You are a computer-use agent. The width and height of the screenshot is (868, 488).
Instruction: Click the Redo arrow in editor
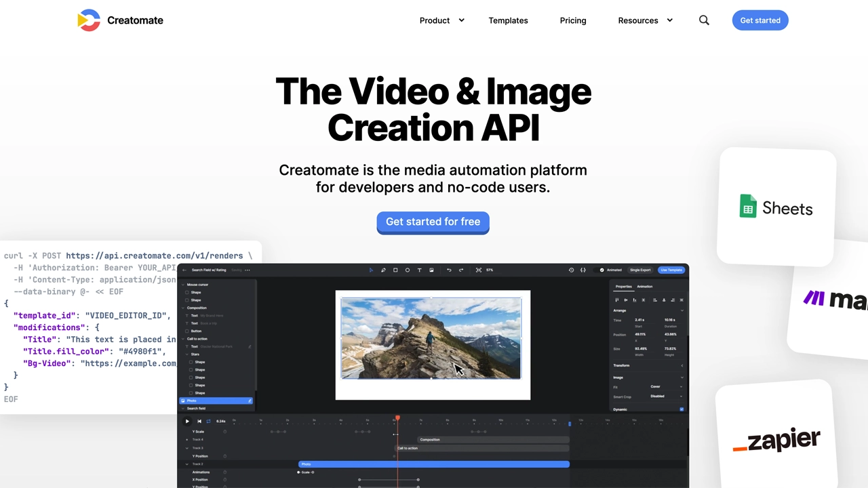tap(461, 270)
